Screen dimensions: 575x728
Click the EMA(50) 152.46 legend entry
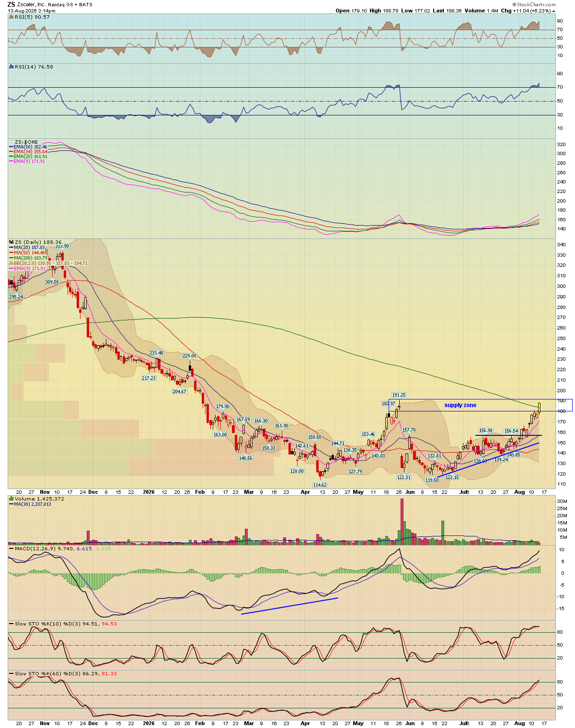30,147
